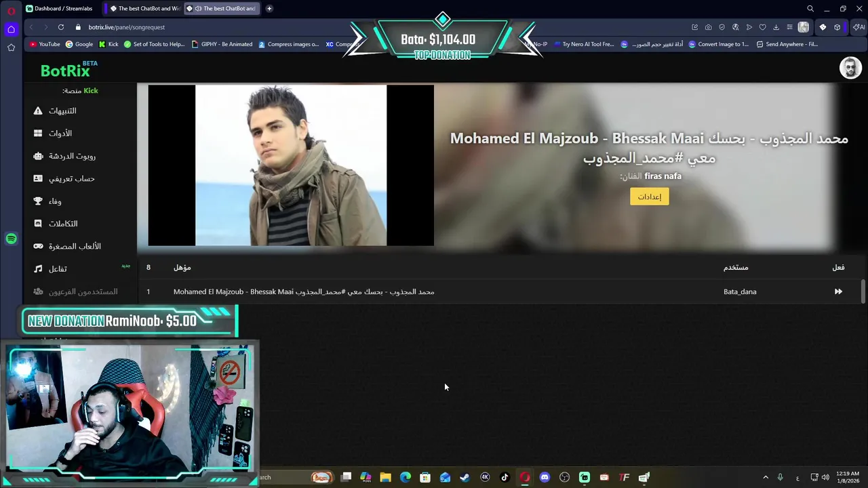Viewport: 868px width, 488px height.
Task: Click the tray microphone icon
Action: click(x=780, y=477)
